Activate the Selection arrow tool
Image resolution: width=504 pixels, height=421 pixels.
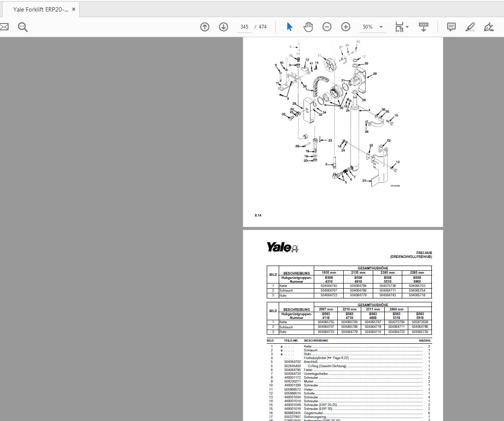coord(289,26)
